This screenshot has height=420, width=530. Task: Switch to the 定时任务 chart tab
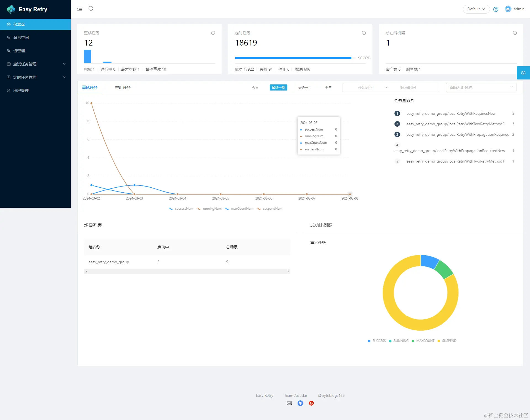[x=123, y=87]
